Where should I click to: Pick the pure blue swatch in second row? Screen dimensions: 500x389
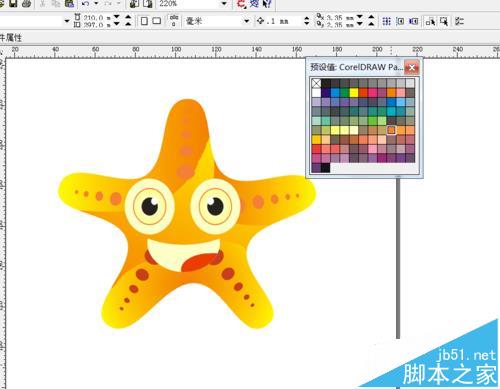pyautogui.click(x=335, y=92)
